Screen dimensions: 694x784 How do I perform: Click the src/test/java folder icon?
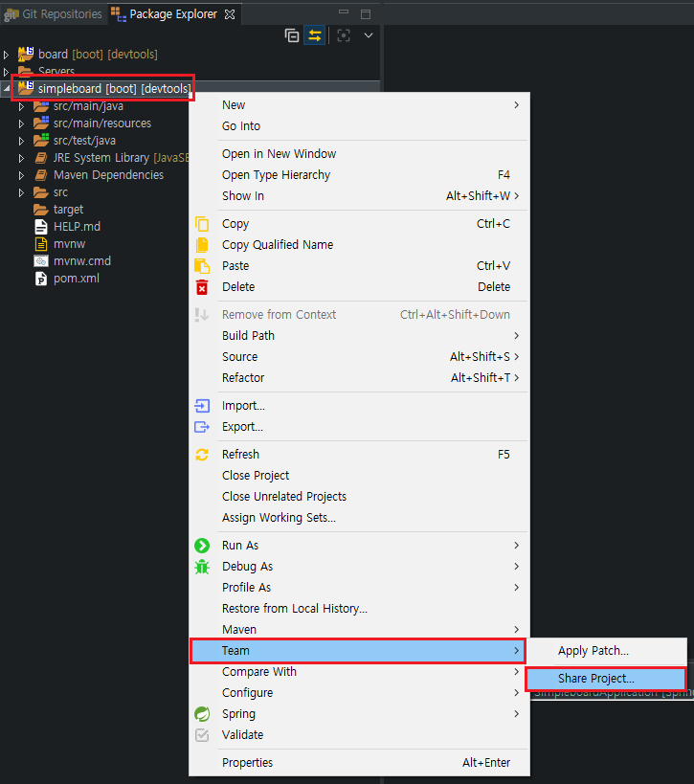(41, 140)
